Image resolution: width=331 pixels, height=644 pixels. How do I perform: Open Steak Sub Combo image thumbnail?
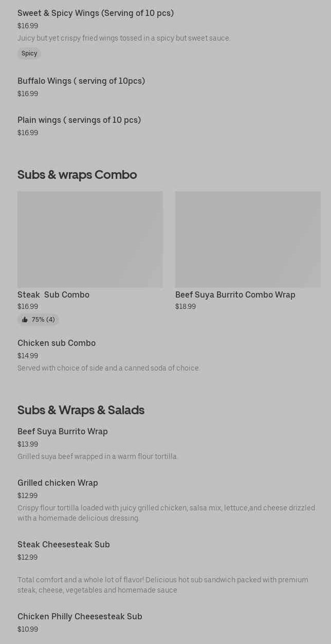pyautogui.click(x=90, y=240)
